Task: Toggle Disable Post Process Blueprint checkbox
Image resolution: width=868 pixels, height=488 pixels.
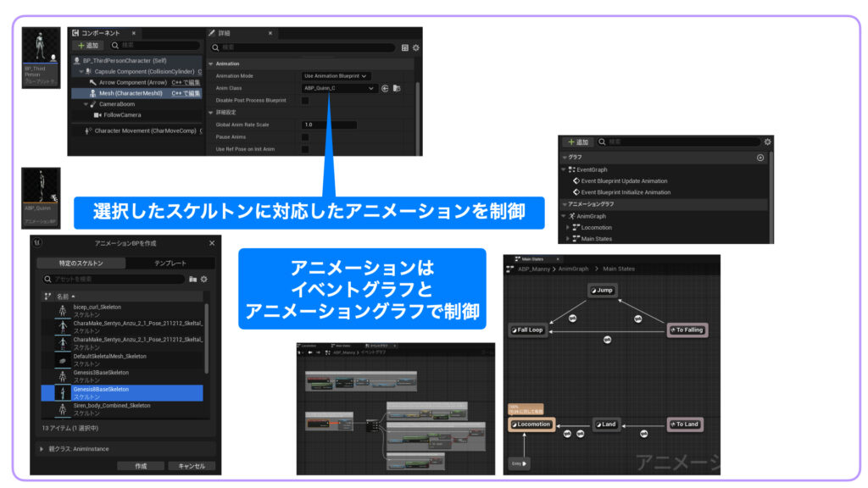Action: pyautogui.click(x=305, y=100)
